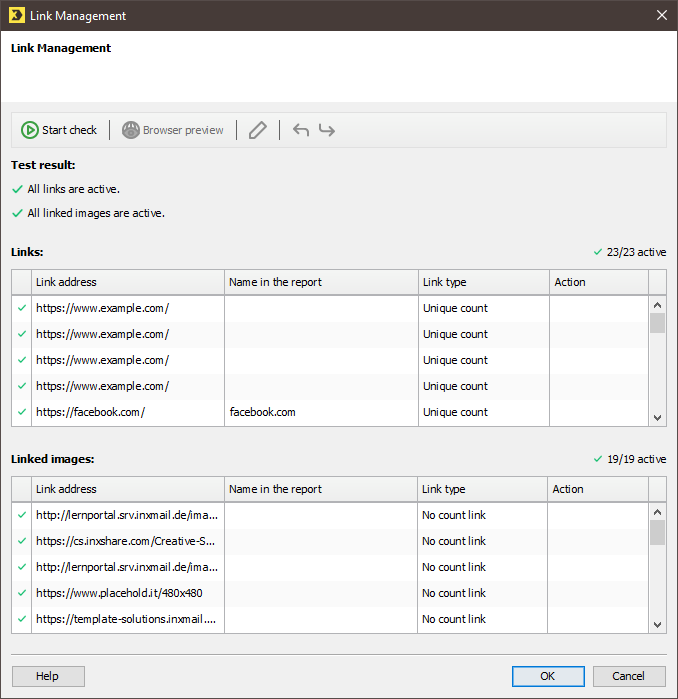Select https://www.placehold.it/480x480 image row
The image size is (678, 699).
pos(330,593)
